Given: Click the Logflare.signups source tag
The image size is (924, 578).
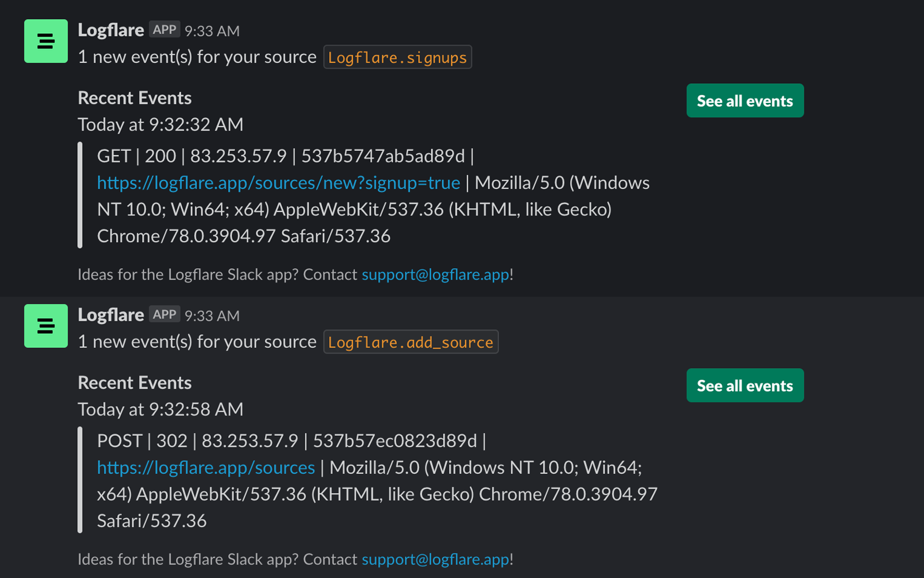Looking at the screenshot, I should 397,57.
